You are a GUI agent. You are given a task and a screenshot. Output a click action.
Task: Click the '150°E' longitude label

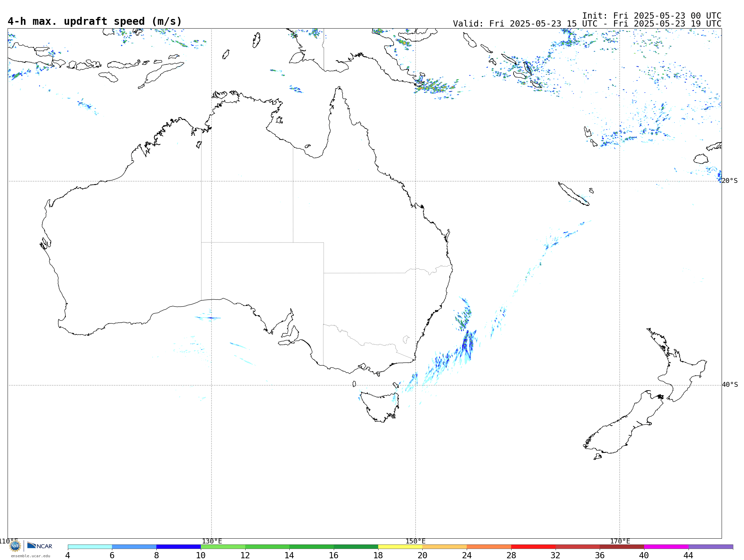coord(416,541)
